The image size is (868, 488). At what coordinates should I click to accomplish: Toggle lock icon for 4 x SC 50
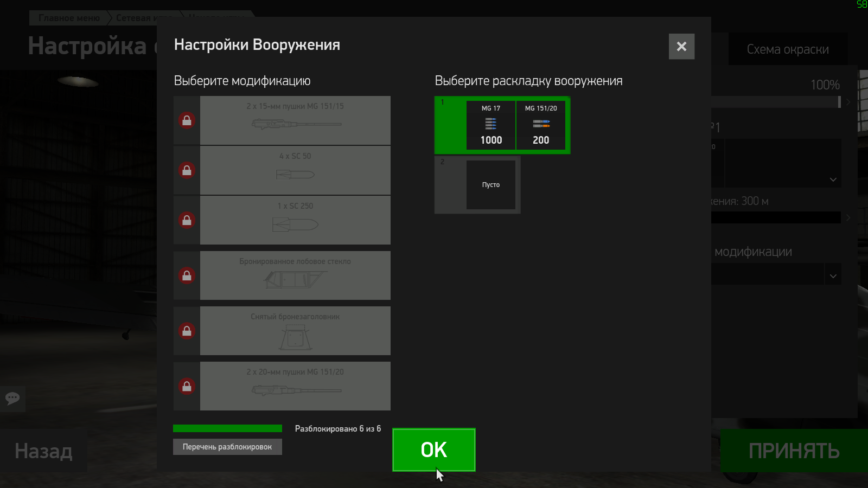point(187,170)
